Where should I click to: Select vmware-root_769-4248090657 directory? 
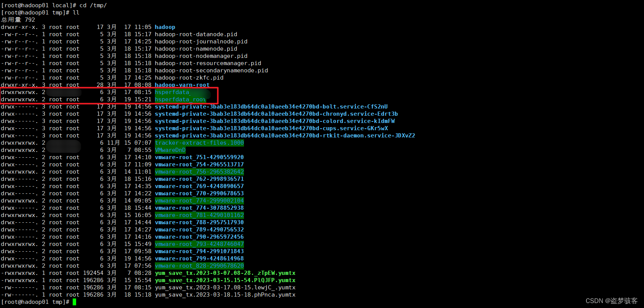[x=199, y=186]
